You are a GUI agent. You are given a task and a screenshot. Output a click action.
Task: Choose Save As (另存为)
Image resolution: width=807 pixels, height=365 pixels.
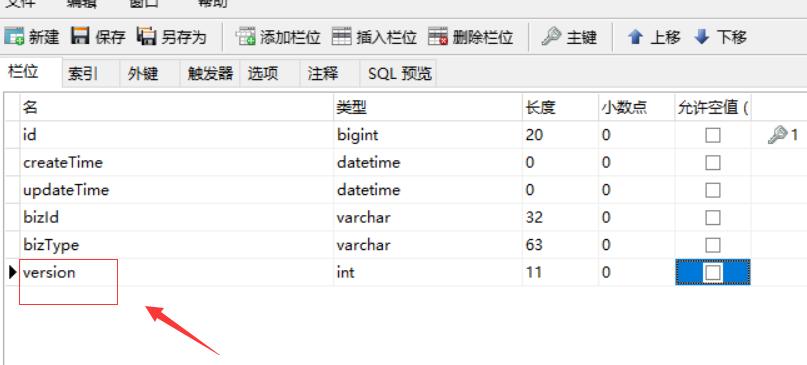pos(171,37)
